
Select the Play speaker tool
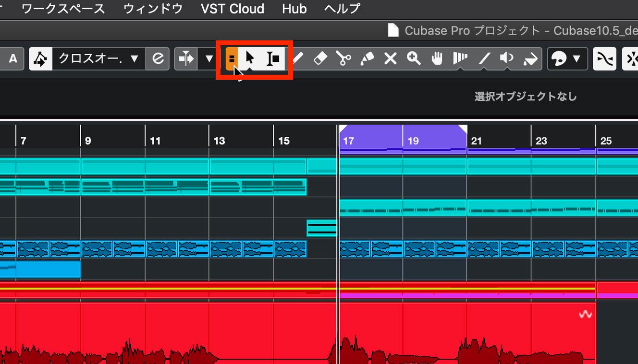pyautogui.click(x=507, y=59)
